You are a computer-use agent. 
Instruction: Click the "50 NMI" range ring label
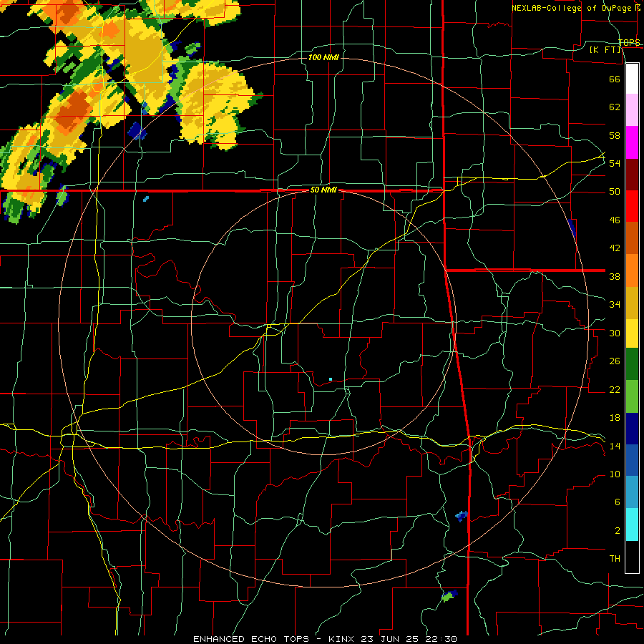323,190
